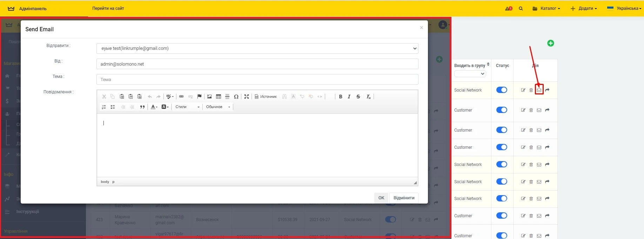Click the green plus add icon

point(550,43)
